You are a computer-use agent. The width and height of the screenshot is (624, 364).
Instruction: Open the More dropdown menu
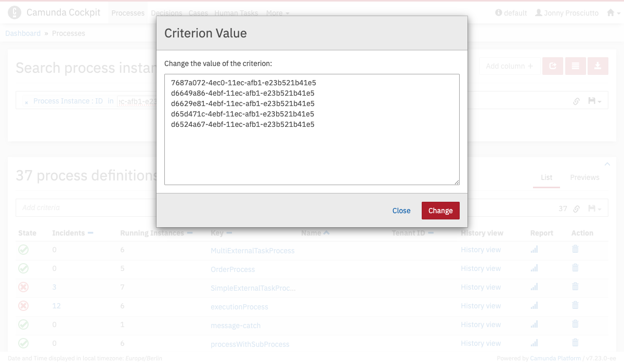coord(278,13)
